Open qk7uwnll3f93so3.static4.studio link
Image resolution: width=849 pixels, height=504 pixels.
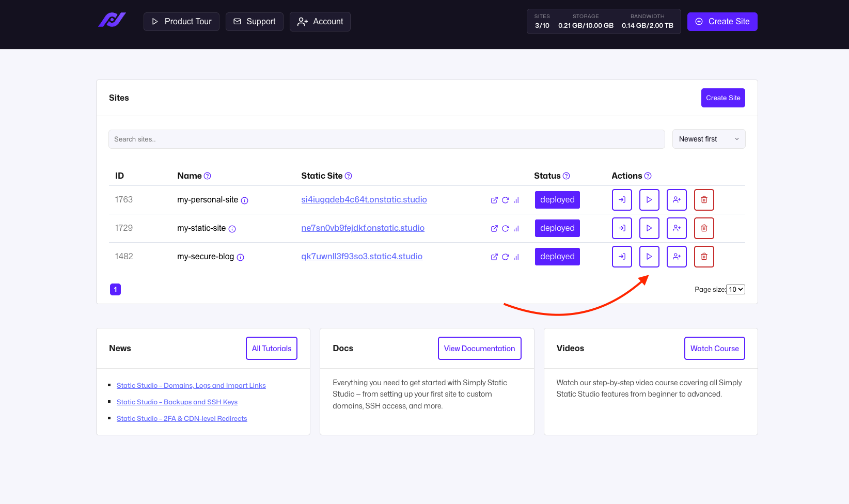click(361, 257)
